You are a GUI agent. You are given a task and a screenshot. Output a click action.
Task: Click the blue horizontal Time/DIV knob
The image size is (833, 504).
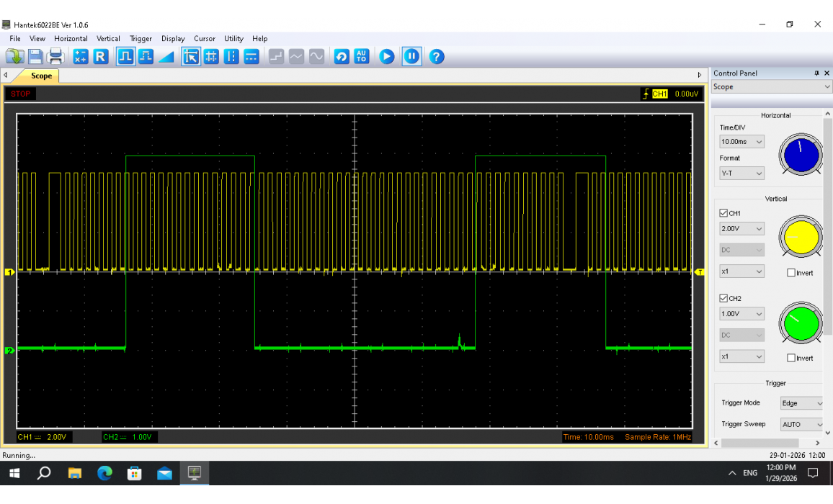[800, 155]
